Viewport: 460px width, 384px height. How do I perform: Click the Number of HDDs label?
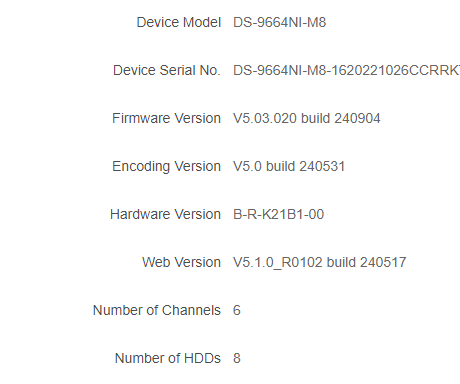pyautogui.click(x=168, y=358)
